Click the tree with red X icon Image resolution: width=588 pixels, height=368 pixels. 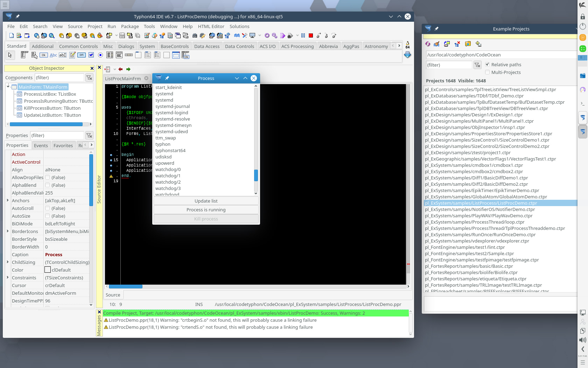pyautogui.click(x=457, y=44)
